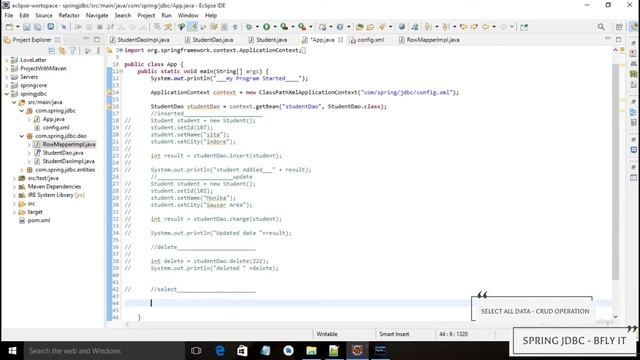
Task: Click the Save icon in the toolbar
Action: (x=27, y=27)
